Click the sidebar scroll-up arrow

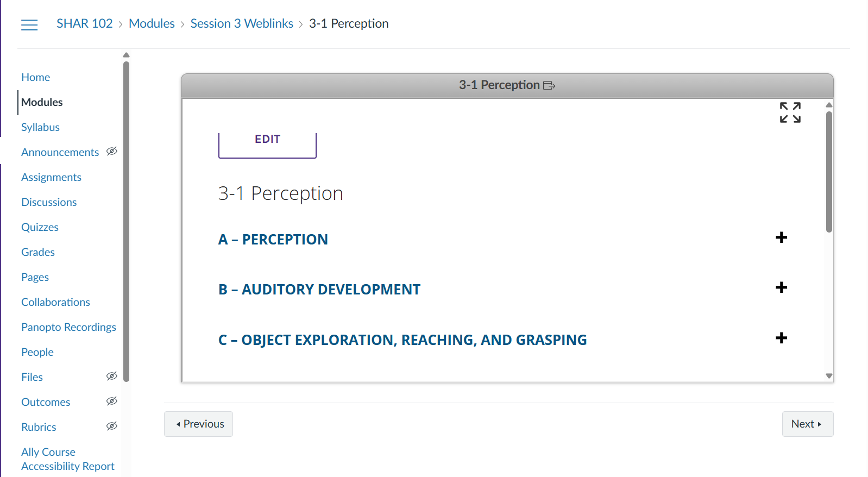(127, 55)
